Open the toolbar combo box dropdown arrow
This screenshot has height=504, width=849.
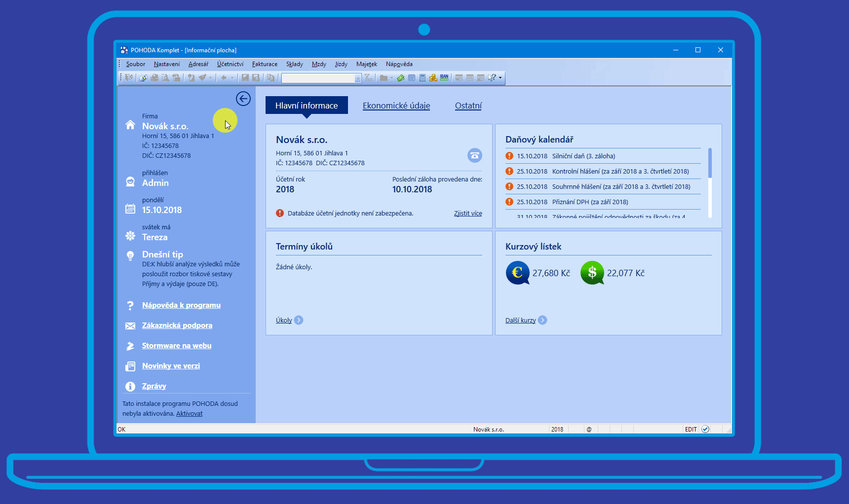(358, 78)
